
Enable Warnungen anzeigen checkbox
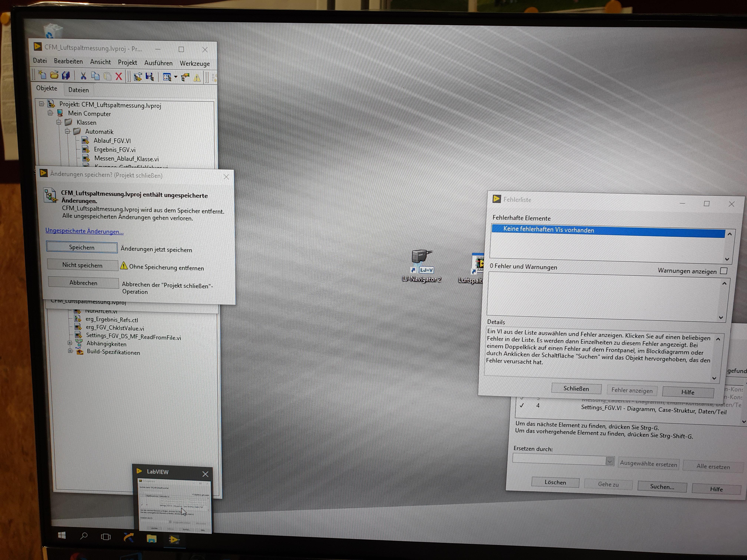[723, 271]
